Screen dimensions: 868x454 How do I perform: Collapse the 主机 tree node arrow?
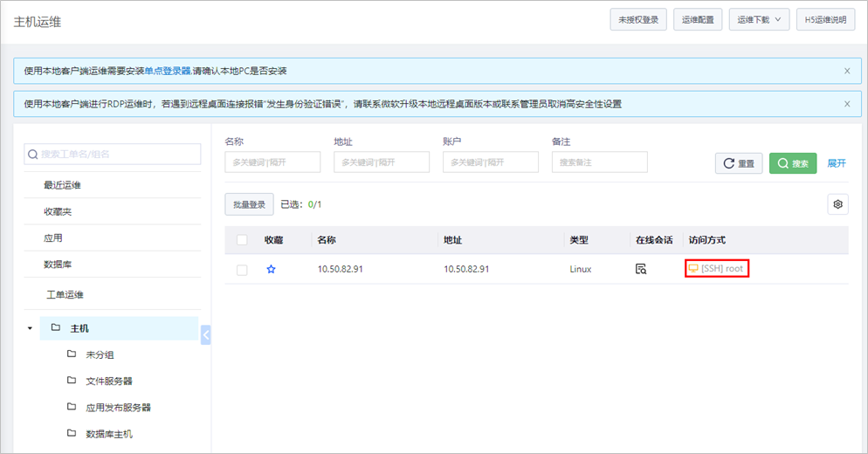click(31, 329)
